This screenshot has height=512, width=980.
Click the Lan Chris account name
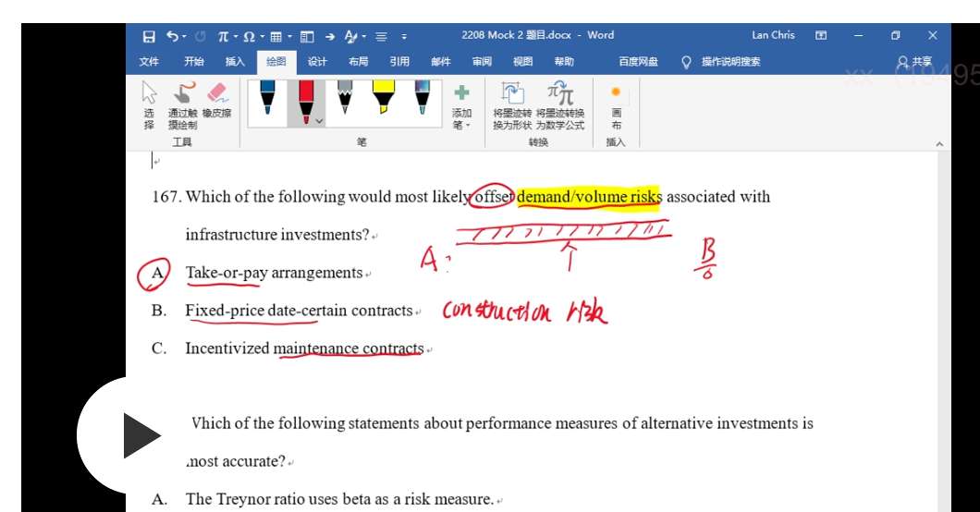pos(773,35)
